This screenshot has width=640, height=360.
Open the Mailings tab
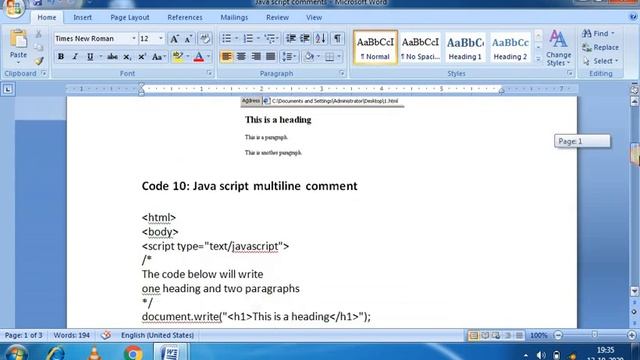(x=234, y=18)
